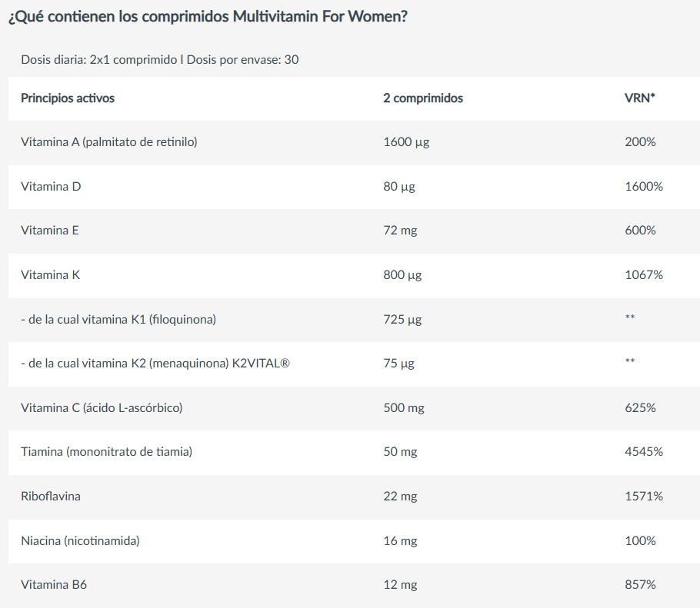Select the Riboflavina row label
Image resolution: width=700 pixels, height=608 pixels.
[51, 496]
